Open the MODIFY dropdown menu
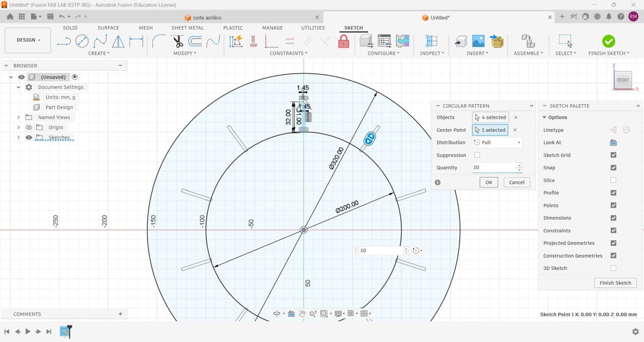The width and height of the screenshot is (644, 342). click(185, 53)
